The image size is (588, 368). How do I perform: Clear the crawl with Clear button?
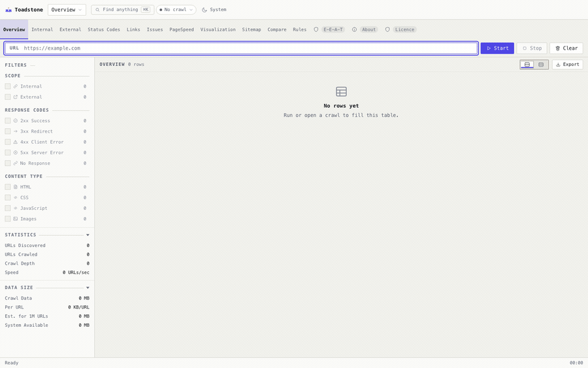click(x=566, y=48)
